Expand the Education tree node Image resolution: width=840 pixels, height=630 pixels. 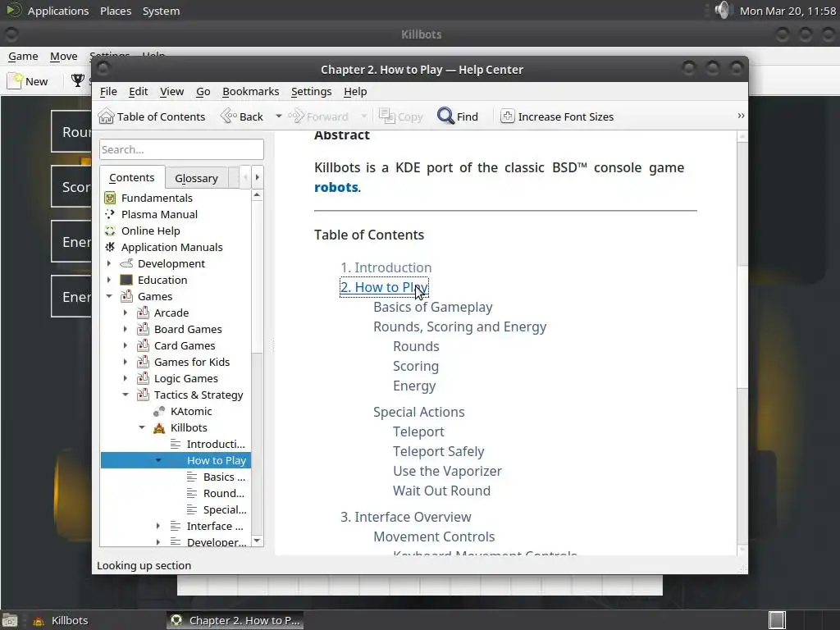109,281
